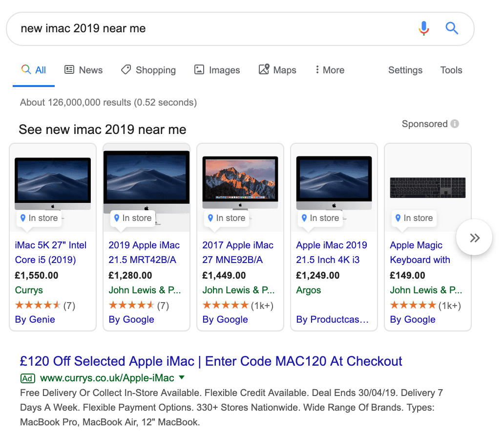Click In store badge on 2019 MRT42B/A iMac
The height and width of the screenshot is (440, 504).
coord(133,218)
